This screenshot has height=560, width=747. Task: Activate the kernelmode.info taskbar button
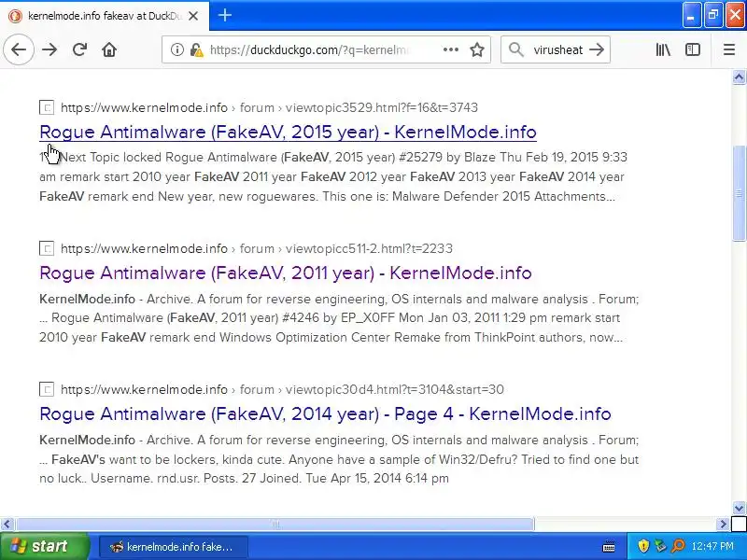coord(174,547)
